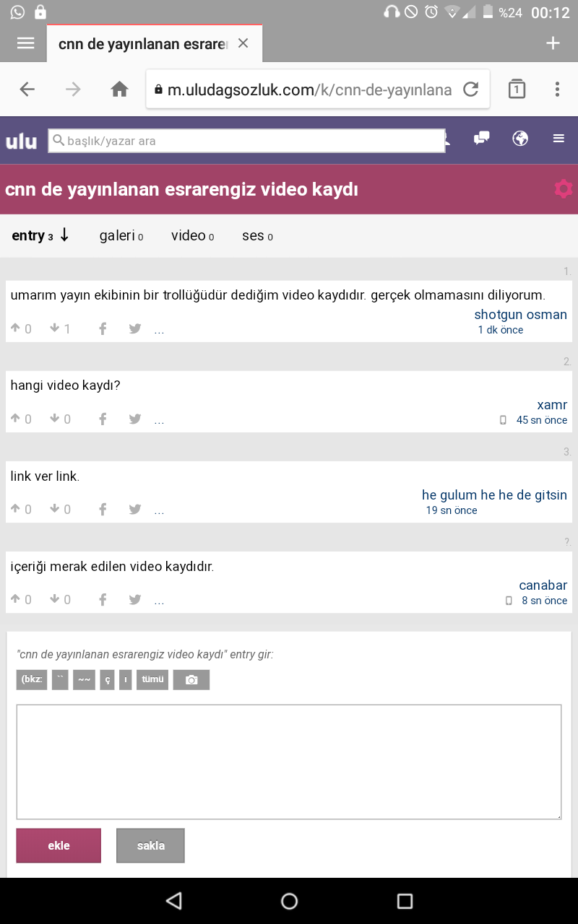Open shotgun osman's profile
This screenshot has width=578, height=924.
point(520,315)
